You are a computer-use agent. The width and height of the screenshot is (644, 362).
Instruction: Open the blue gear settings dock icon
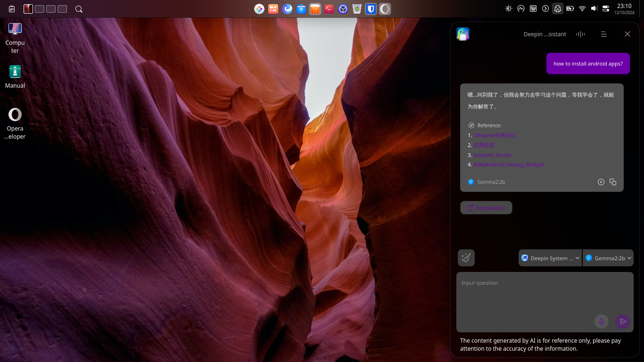coord(343,9)
